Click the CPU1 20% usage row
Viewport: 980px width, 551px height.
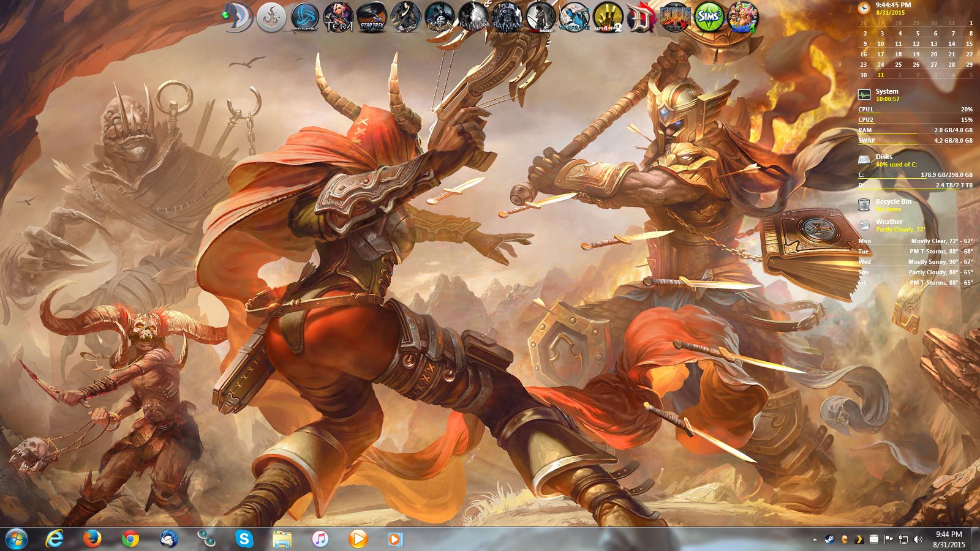click(915, 110)
